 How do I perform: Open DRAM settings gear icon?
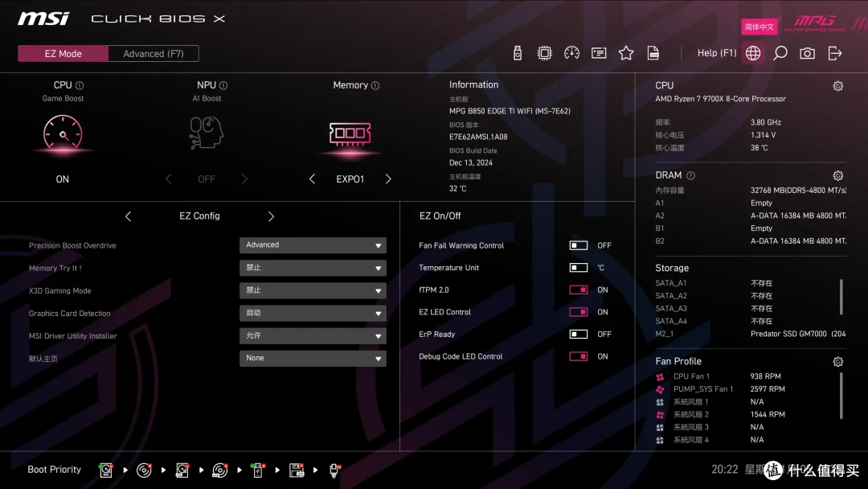(838, 175)
